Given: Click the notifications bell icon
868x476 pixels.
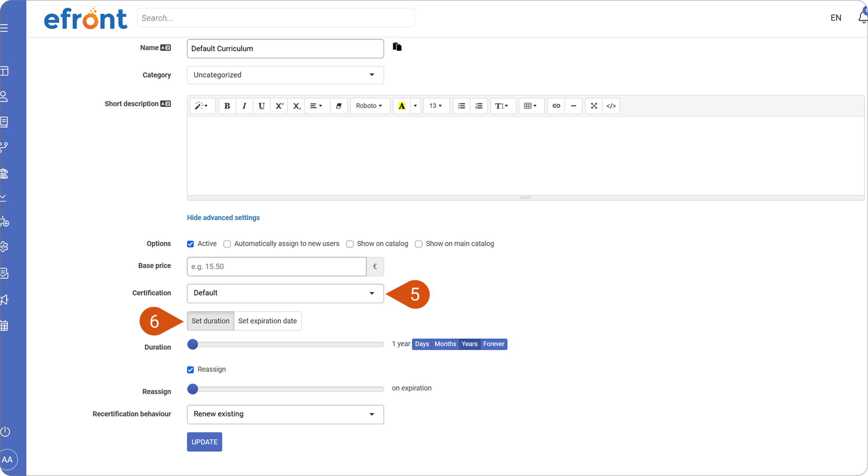Looking at the screenshot, I should click(863, 17).
